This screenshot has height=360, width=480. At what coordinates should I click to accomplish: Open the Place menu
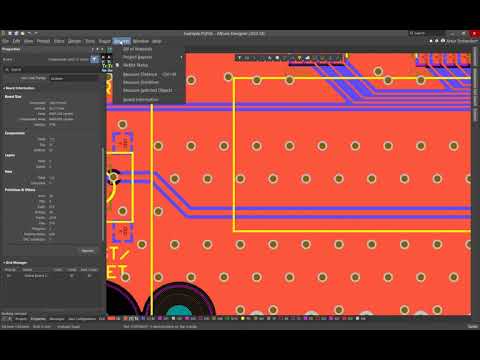tap(59, 41)
